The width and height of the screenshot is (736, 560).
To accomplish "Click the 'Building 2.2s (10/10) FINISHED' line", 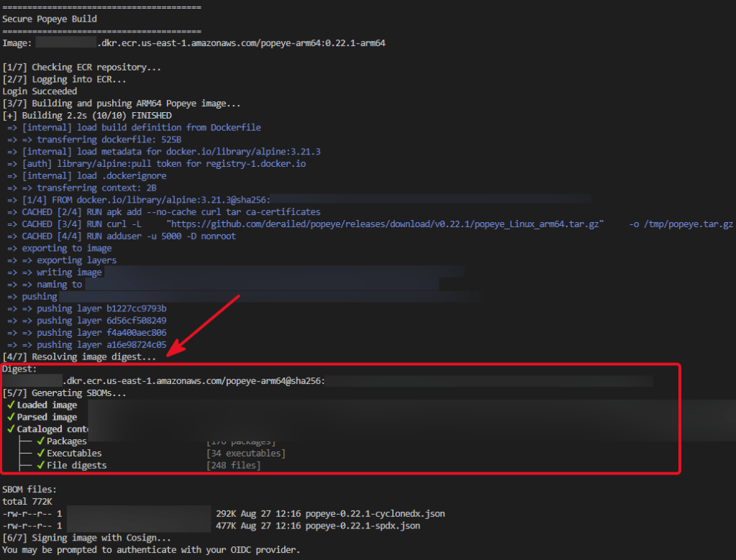I will click(x=87, y=115).
